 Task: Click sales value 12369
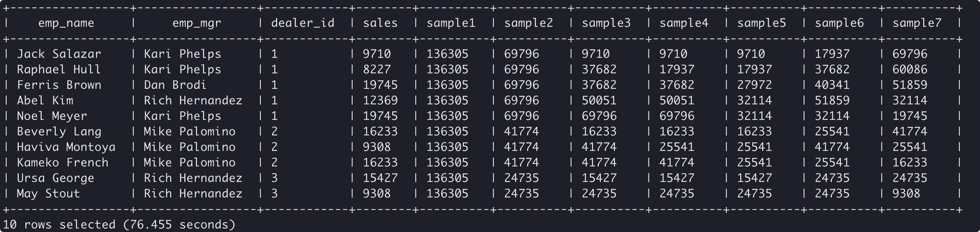point(380,100)
